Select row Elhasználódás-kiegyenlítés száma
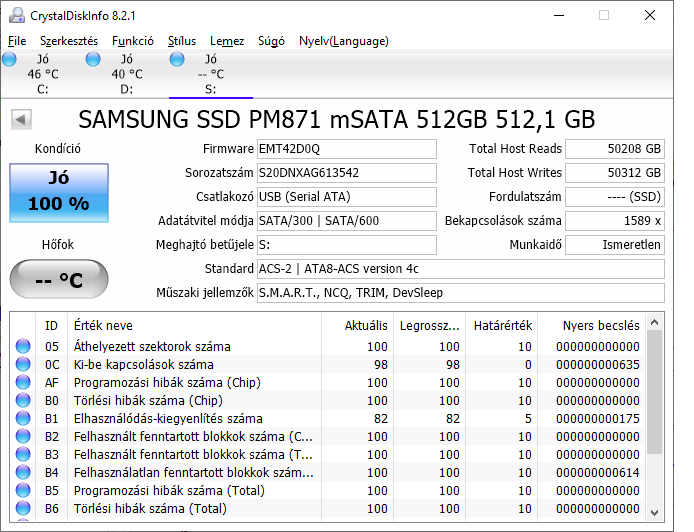The width and height of the screenshot is (694, 532). click(328, 418)
